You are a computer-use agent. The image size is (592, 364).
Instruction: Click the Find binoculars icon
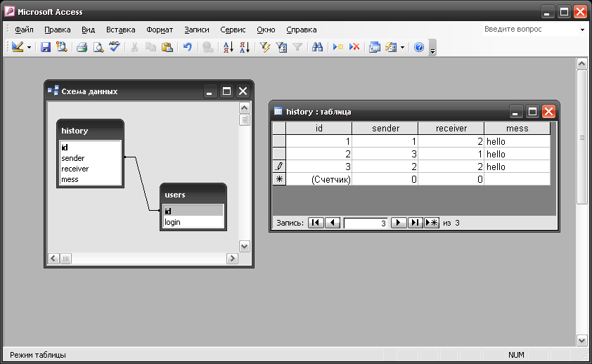tap(317, 47)
